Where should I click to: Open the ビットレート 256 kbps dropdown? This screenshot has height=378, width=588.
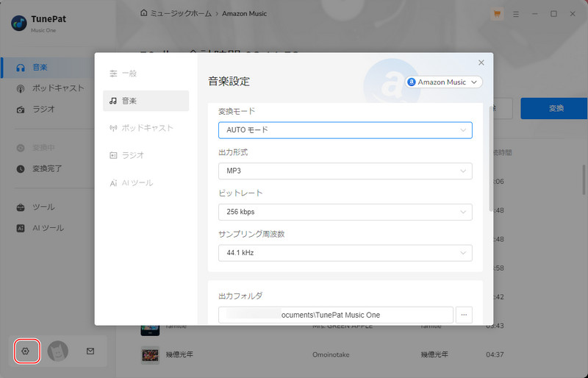[345, 212]
